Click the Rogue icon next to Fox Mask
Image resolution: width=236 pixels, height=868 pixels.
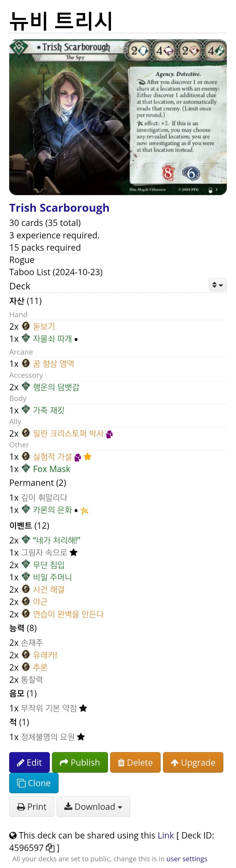[x=26, y=468]
